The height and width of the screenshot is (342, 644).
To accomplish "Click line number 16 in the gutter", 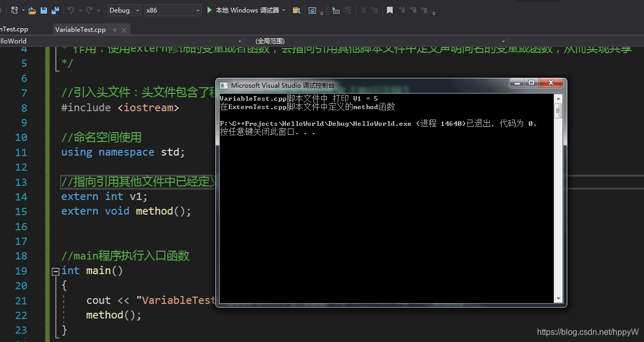I will (x=21, y=226).
